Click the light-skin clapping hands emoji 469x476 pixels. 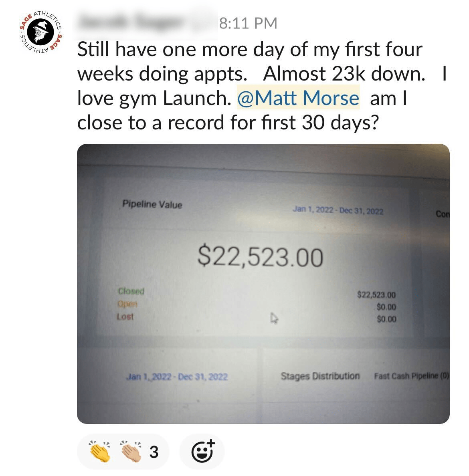(x=130, y=452)
